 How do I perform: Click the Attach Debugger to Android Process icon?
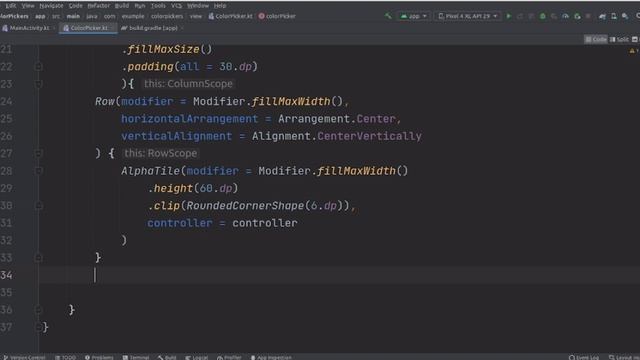577,16
